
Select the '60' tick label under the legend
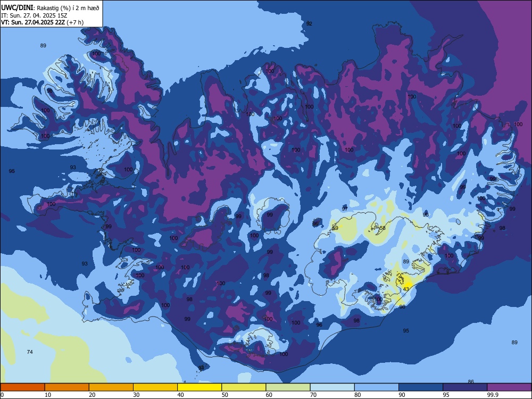(269, 395)
